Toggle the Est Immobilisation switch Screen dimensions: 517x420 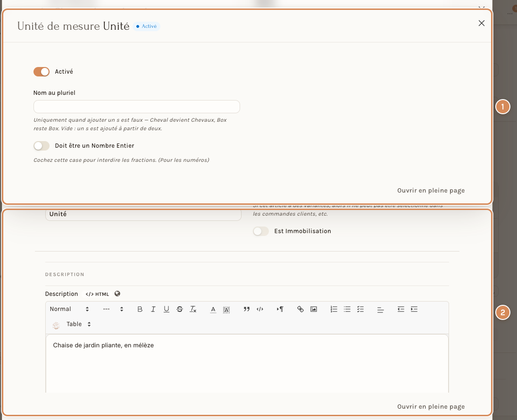[x=261, y=231]
